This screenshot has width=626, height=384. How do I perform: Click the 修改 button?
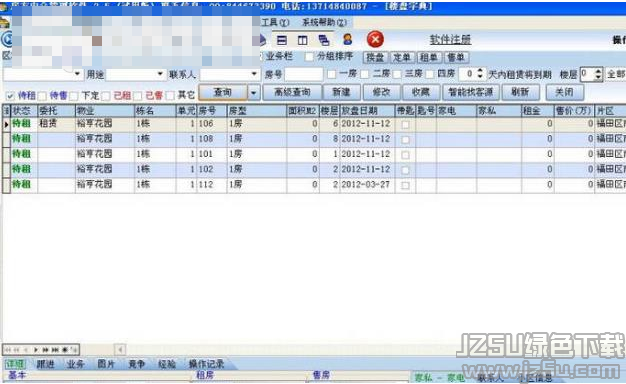pos(382,93)
